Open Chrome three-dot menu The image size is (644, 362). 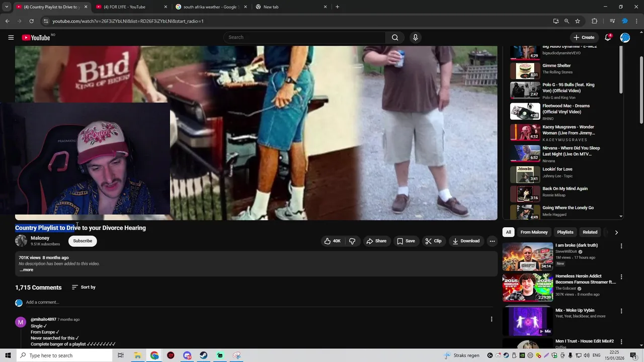636,21
